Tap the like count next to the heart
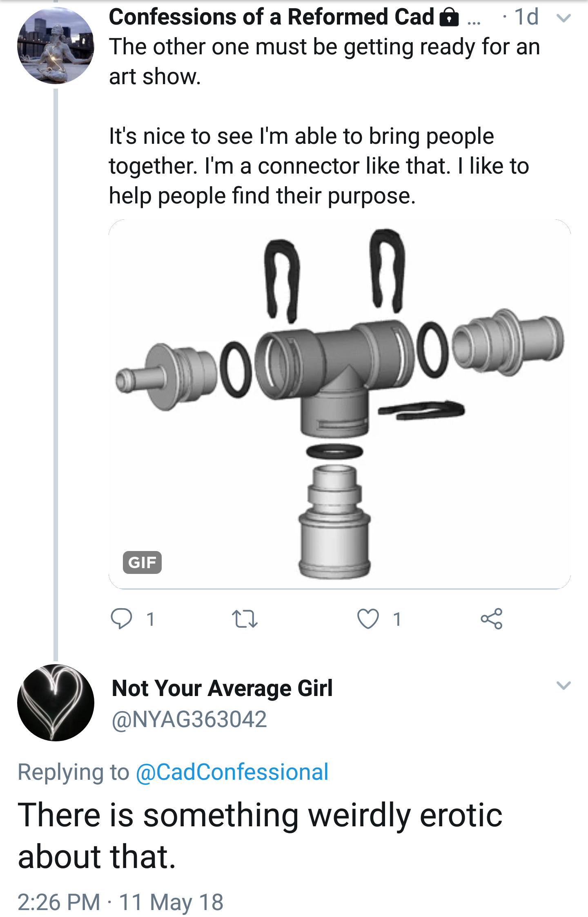The height and width of the screenshot is (917, 588). [x=397, y=619]
